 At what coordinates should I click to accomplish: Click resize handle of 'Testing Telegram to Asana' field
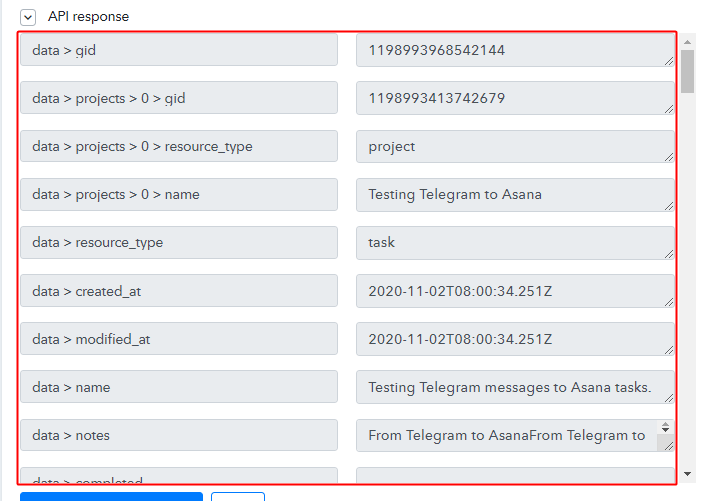click(669, 206)
